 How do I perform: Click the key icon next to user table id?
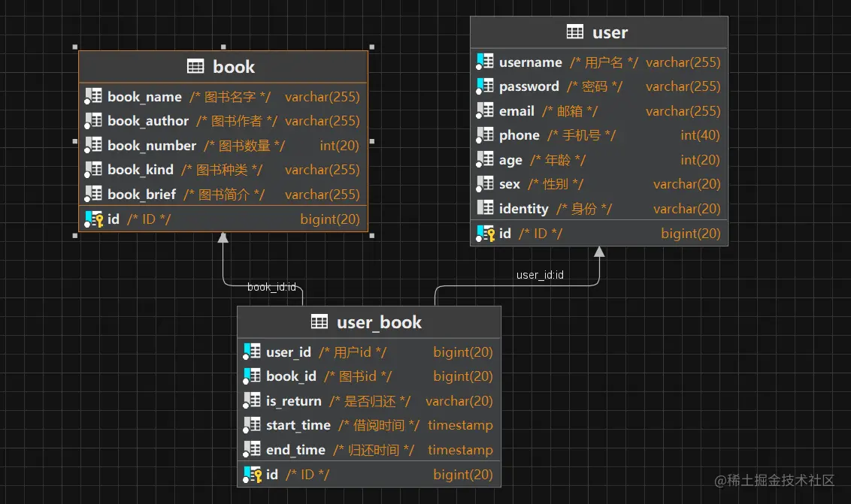(484, 233)
